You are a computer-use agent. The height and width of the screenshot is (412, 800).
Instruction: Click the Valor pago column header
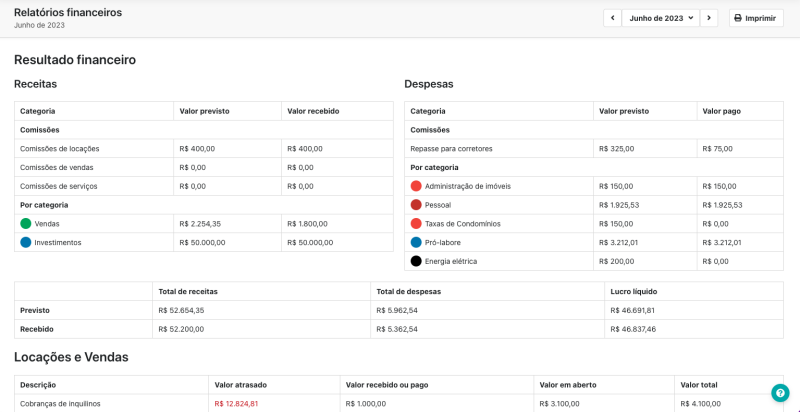point(721,111)
